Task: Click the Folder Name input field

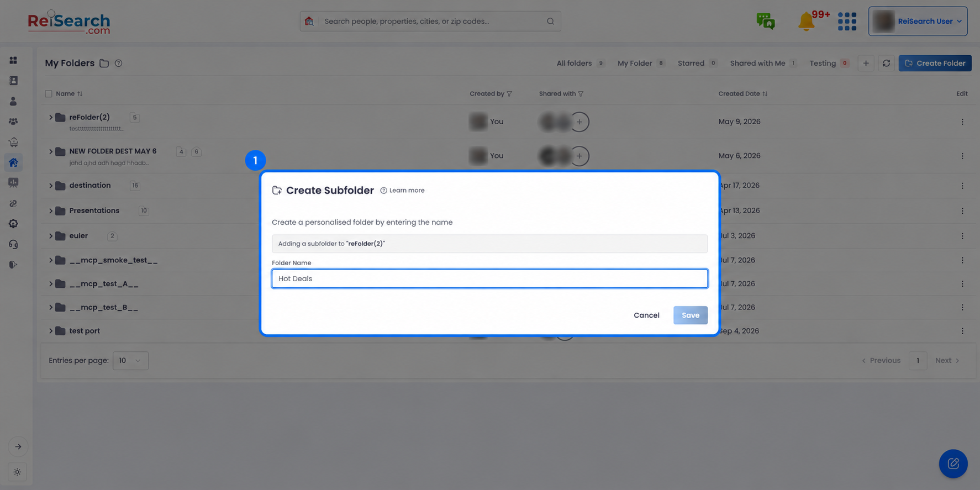Action: 489,278
